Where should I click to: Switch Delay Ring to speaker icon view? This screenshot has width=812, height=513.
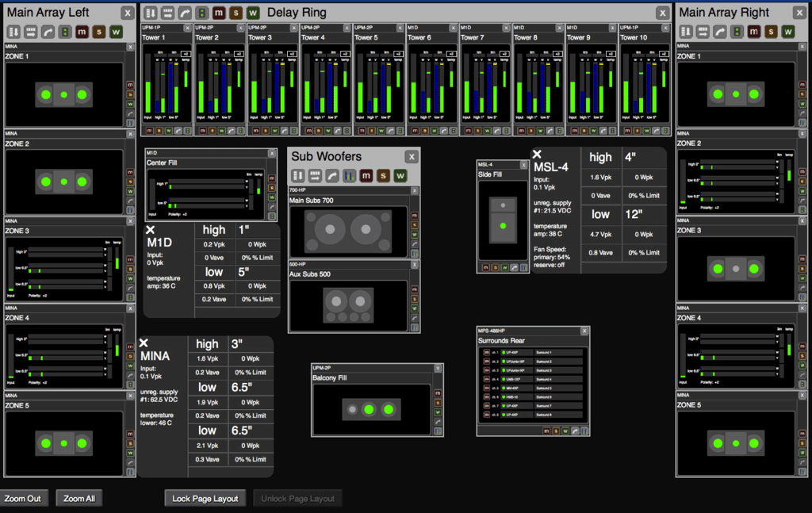202,13
